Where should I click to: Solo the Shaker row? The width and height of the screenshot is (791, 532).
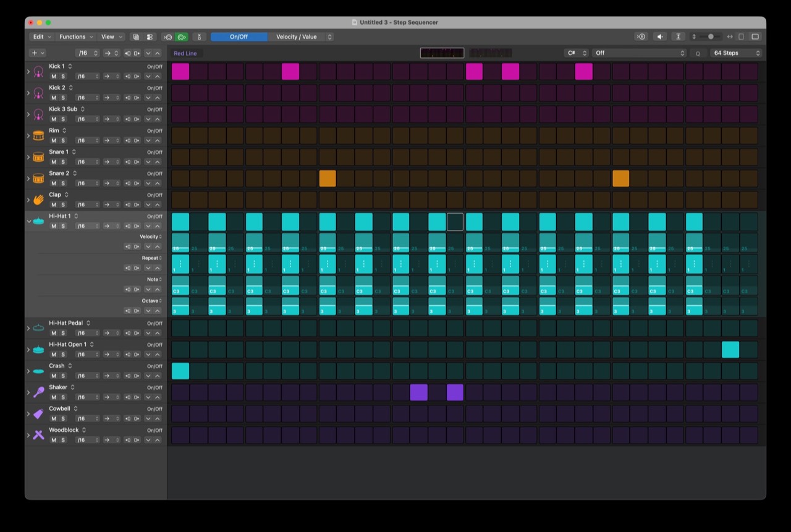[x=63, y=397]
